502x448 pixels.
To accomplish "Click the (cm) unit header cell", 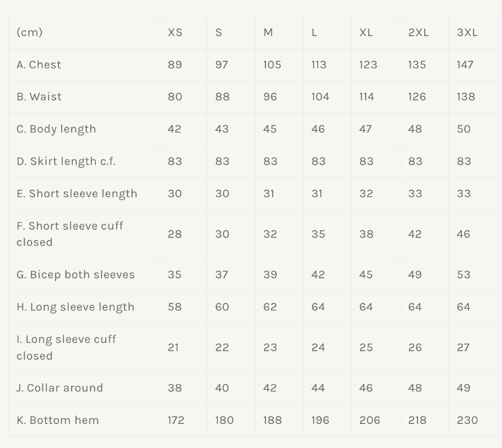I will coord(30,33).
